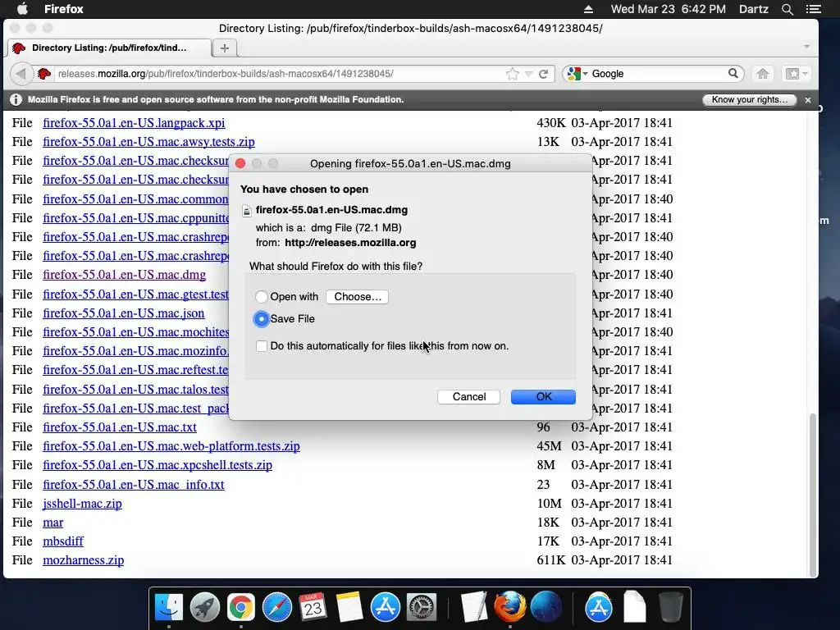Open the Apple menu

click(22, 8)
